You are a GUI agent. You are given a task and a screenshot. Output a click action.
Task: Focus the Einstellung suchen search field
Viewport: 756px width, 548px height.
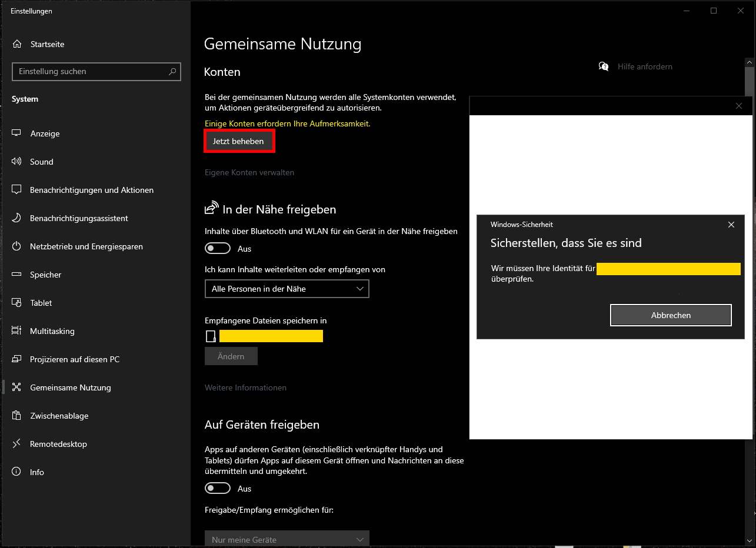click(96, 72)
